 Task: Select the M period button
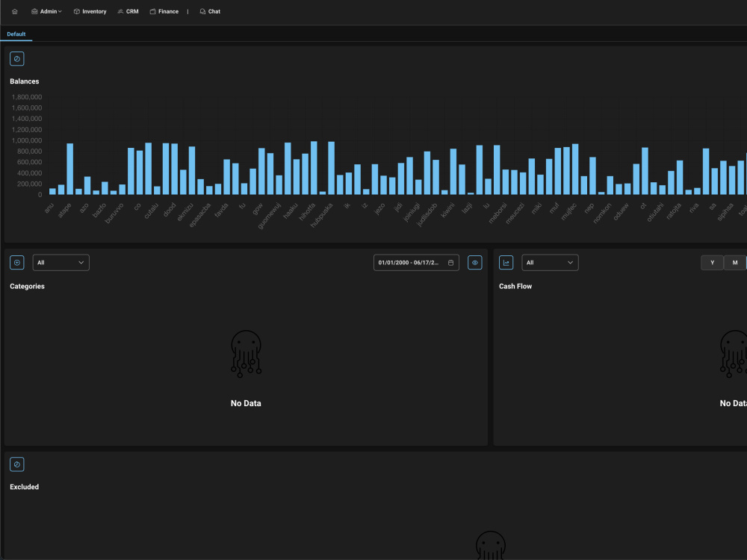tap(735, 263)
